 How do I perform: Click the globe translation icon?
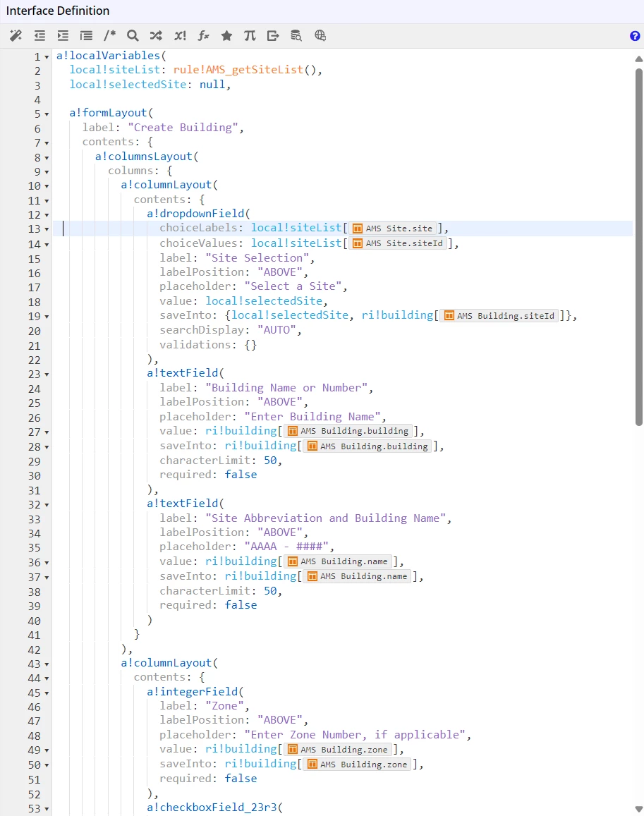pyautogui.click(x=320, y=35)
